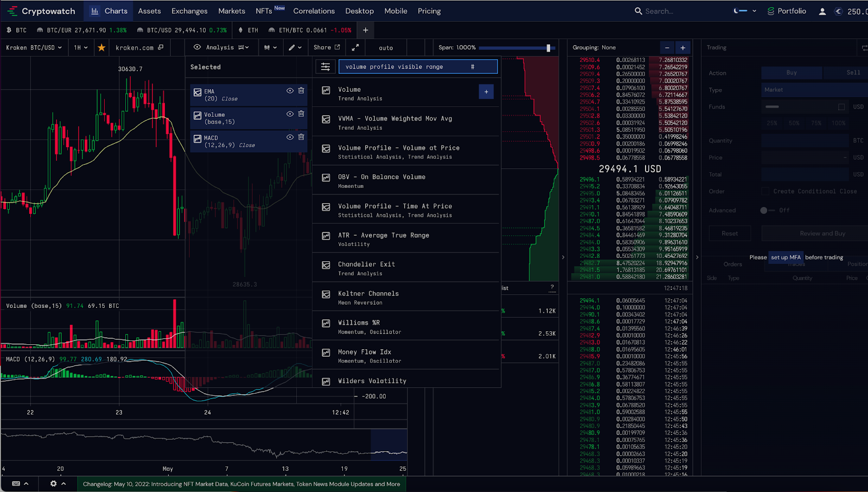Select Volume Profile - Time At Price indicator

406,210
